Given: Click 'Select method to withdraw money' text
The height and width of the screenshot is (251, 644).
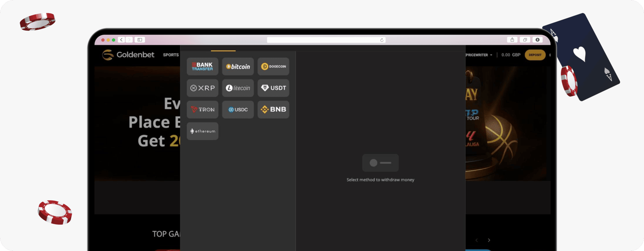Looking at the screenshot, I should pos(380,180).
